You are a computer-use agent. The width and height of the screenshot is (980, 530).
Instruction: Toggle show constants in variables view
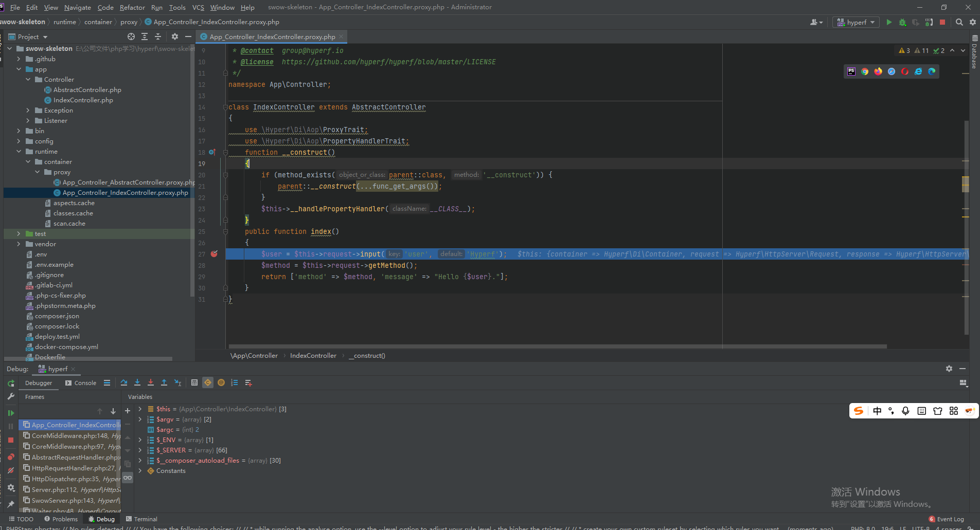pyautogui.click(x=208, y=382)
